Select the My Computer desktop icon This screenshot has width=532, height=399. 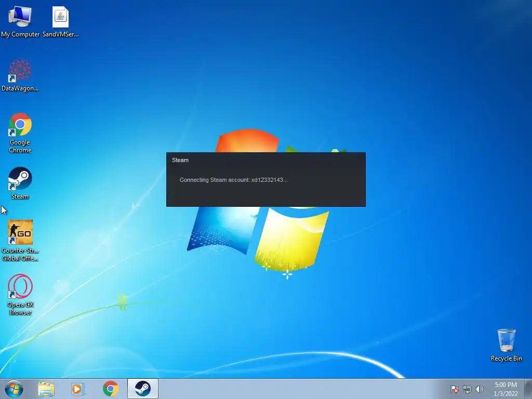pos(20,21)
